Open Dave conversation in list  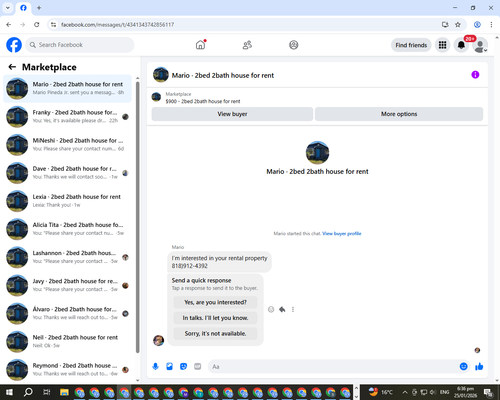(68, 173)
